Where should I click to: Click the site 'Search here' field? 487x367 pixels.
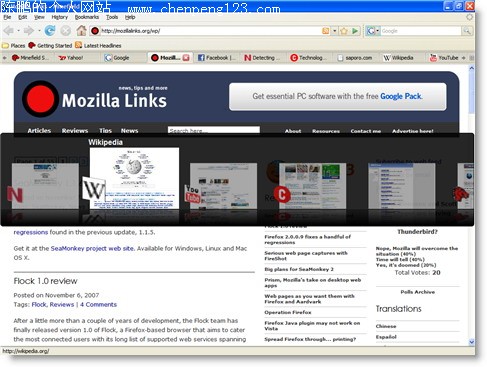(x=214, y=130)
